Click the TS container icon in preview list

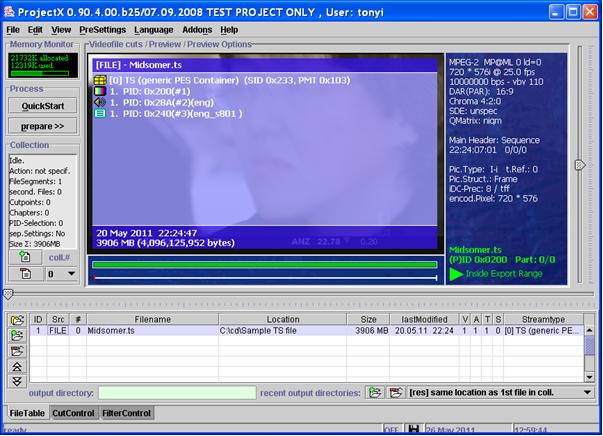point(100,80)
